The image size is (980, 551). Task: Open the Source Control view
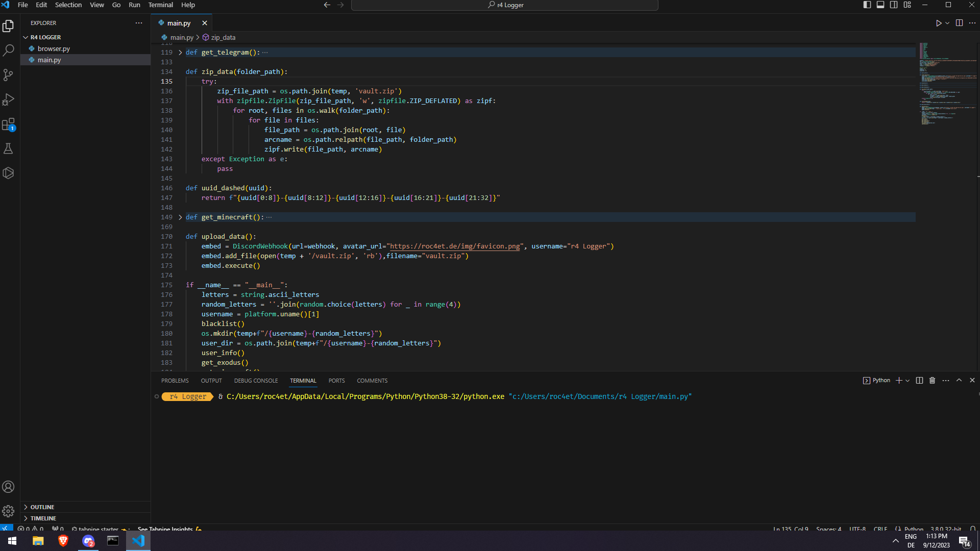pyautogui.click(x=8, y=75)
